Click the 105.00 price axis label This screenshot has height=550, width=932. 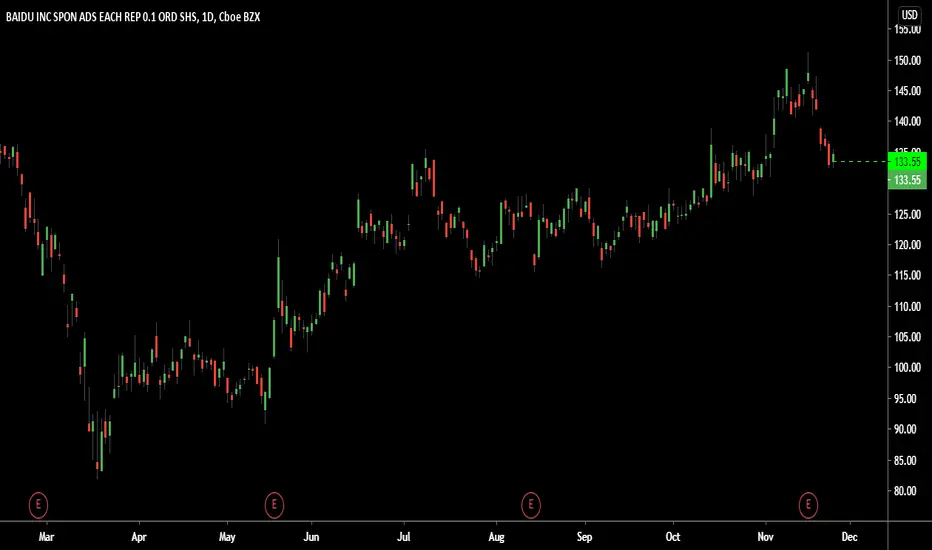pyautogui.click(x=908, y=337)
